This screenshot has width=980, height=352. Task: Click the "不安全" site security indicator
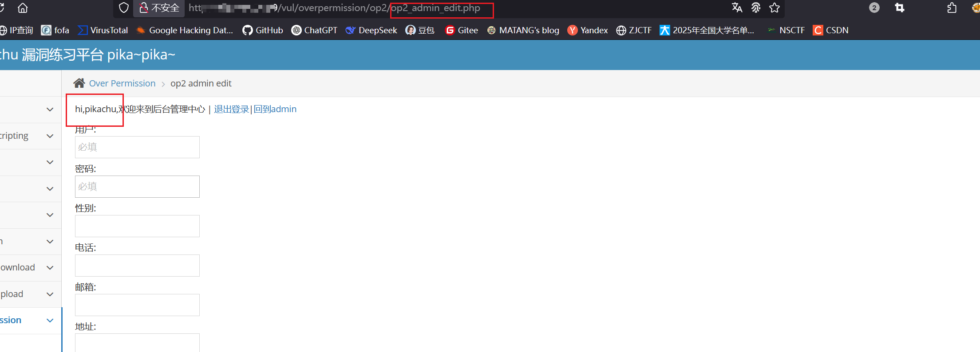pyautogui.click(x=159, y=8)
